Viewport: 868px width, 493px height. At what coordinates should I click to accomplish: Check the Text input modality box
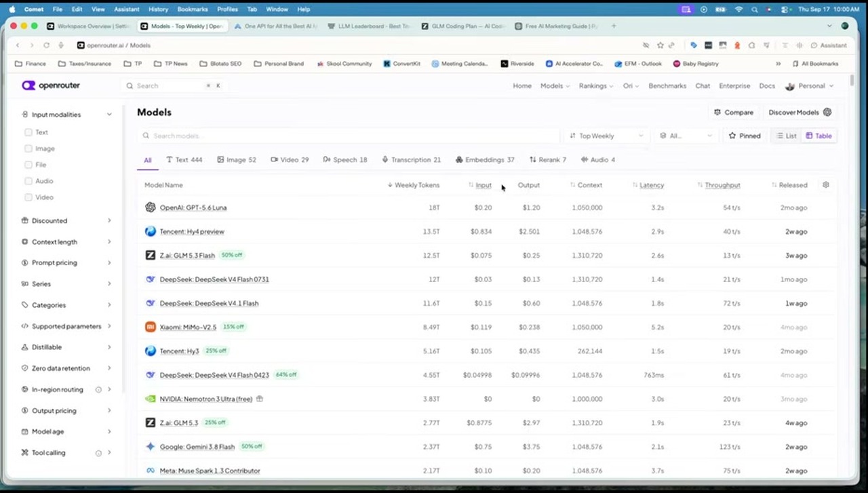28,132
